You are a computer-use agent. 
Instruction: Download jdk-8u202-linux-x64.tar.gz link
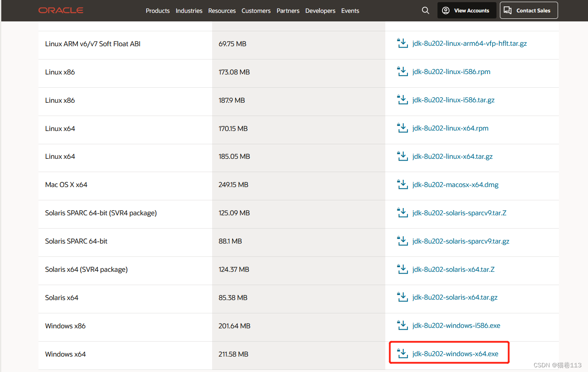(x=452, y=157)
